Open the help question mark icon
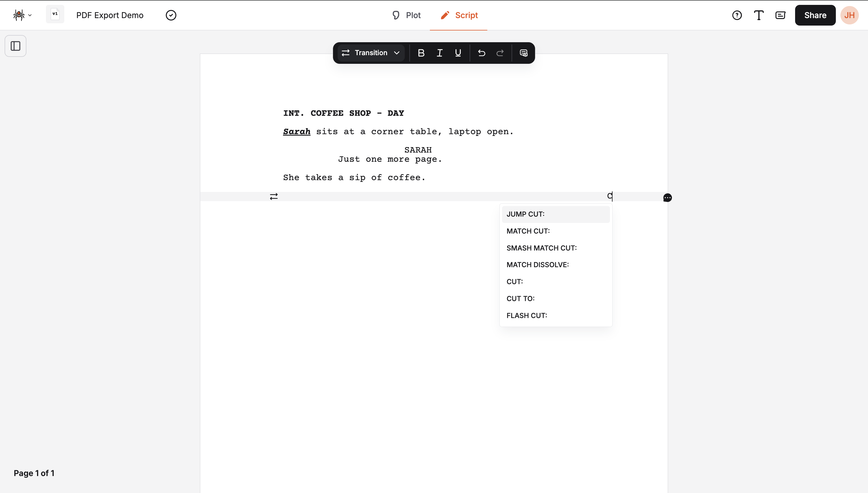 click(737, 15)
